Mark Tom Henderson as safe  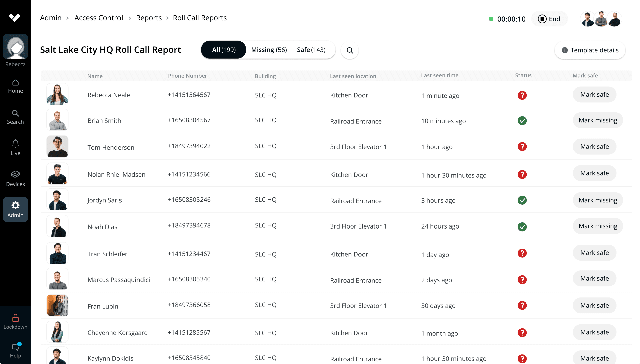coord(594,147)
